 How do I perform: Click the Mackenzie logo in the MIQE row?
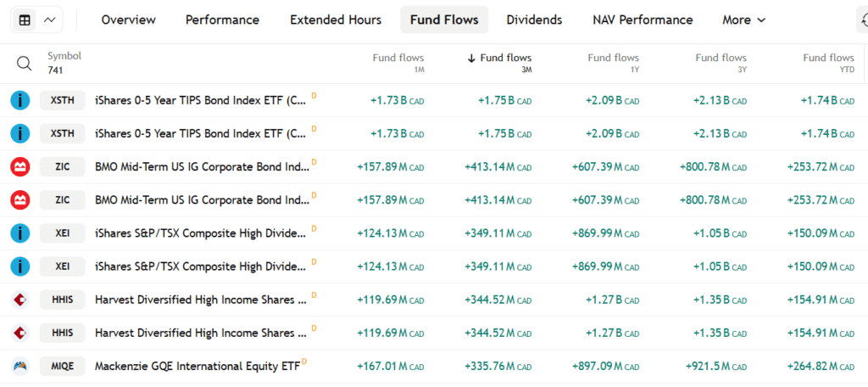point(19,367)
